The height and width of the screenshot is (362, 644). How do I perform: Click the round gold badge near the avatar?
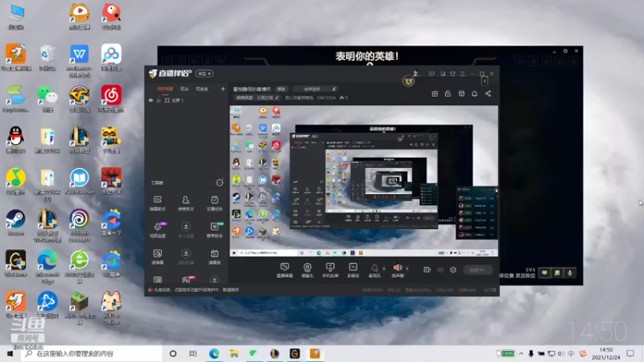click(x=408, y=81)
